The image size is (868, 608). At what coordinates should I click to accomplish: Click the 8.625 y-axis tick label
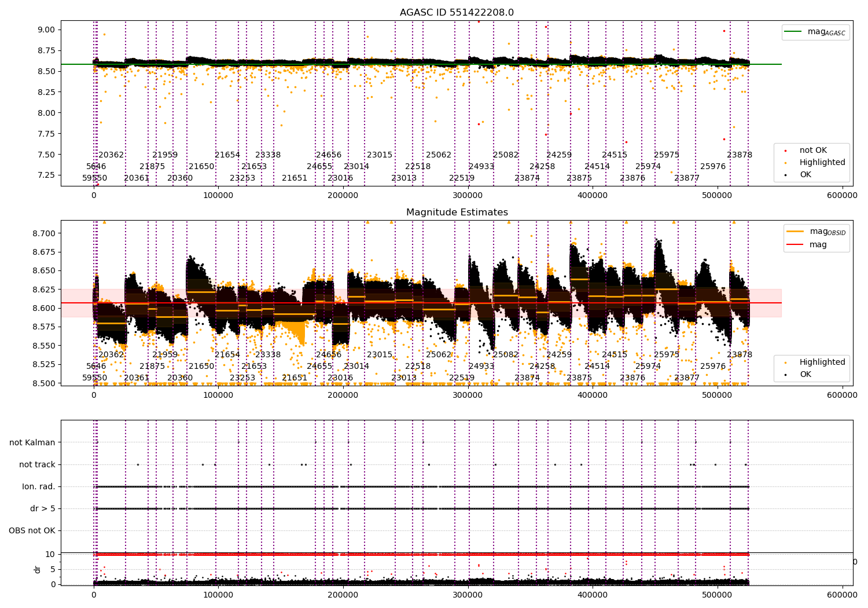[x=44, y=290]
